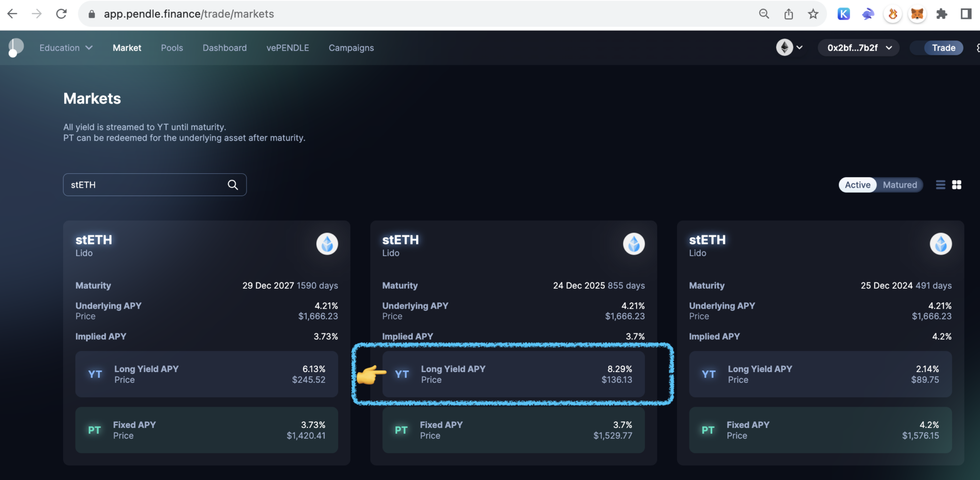Open the MetaMask extension icon
980x480 pixels.
[x=917, y=13]
